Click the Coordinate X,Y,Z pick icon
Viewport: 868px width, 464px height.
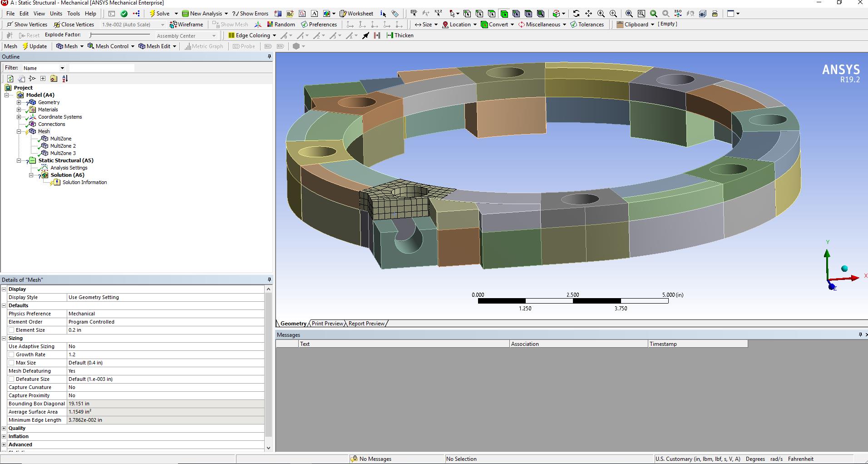[x=438, y=14]
